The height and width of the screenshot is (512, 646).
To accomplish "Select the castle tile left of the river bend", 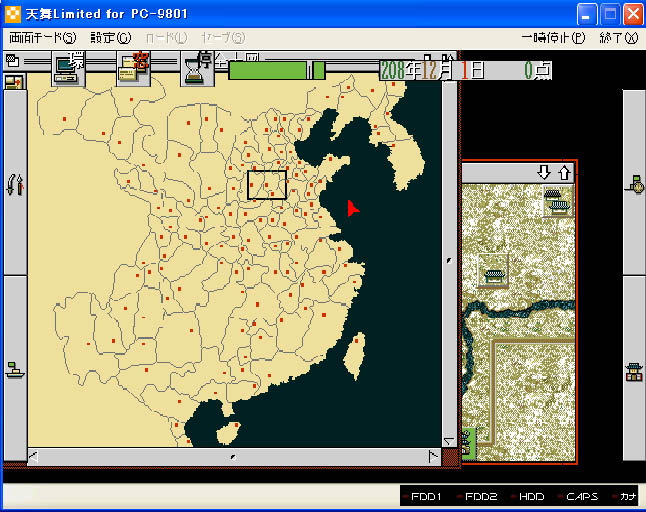I will [x=493, y=270].
